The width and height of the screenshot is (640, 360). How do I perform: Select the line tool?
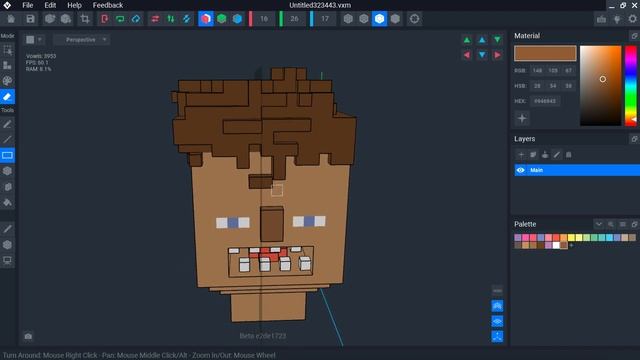pos(7,140)
